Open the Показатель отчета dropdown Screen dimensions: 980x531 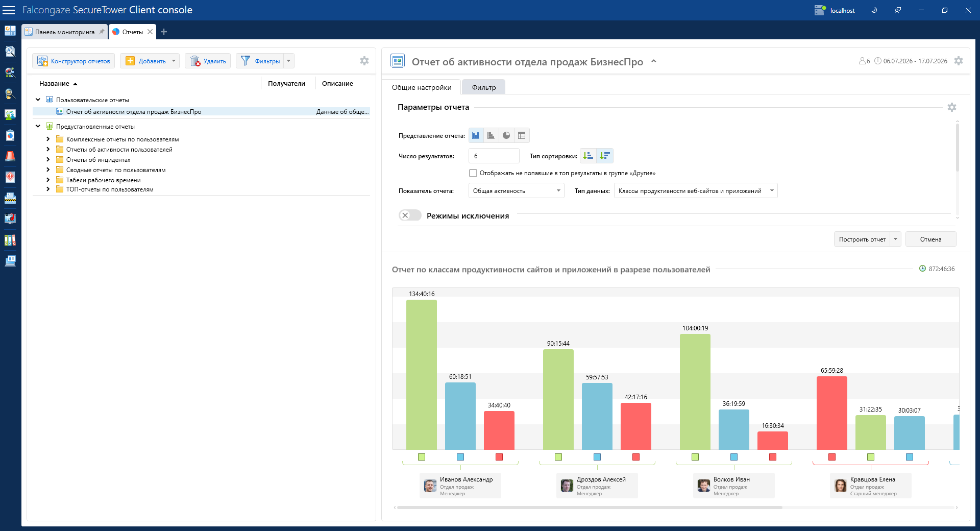pos(516,191)
